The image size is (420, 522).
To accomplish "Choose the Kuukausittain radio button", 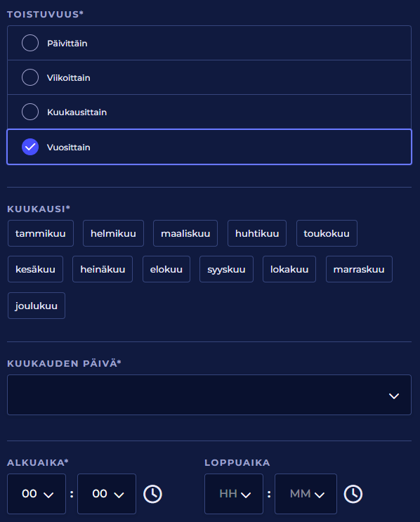I will point(209,112).
